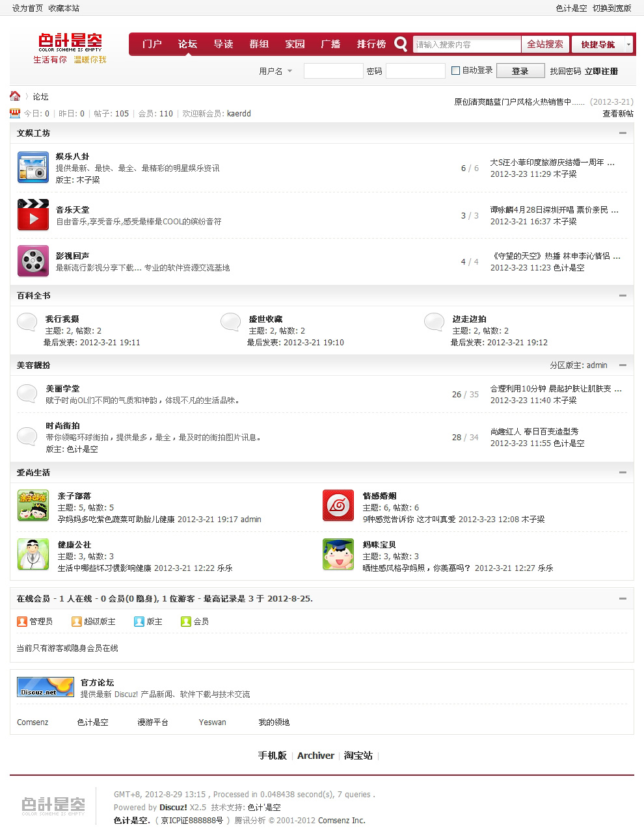Image resolution: width=644 pixels, height=833 pixels.
Task: Focus the 密码 password input field
Action: click(x=415, y=71)
